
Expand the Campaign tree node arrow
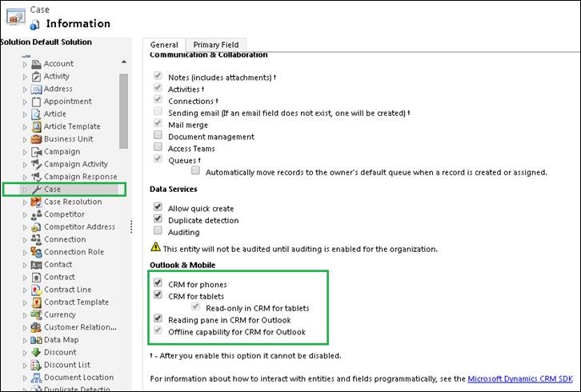coord(25,152)
